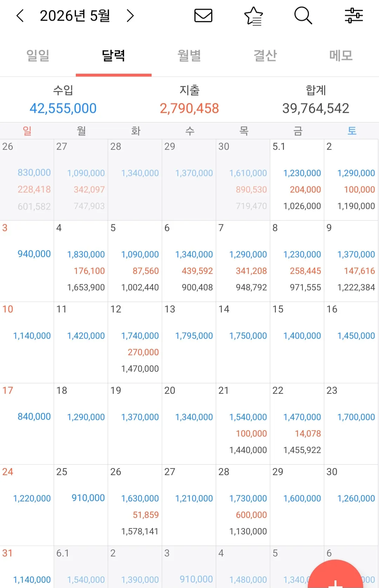Go to next month with right chevron
The width and height of the screenshot is (379, 588).
(130, 16)
